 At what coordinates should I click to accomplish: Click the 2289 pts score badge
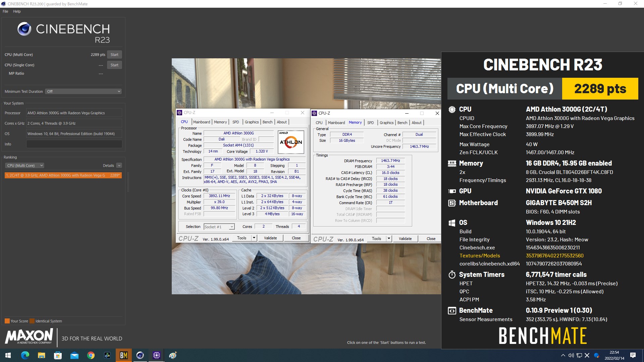(x=600, y=89)
